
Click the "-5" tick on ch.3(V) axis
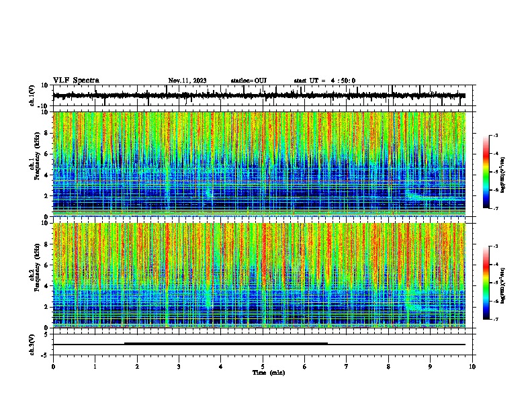[x=45, y=355]
